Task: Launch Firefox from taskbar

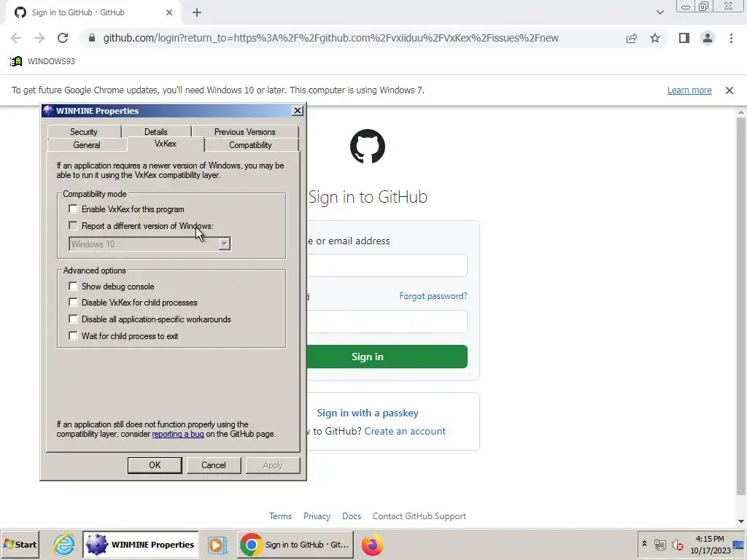Action: click(x=372, y=545)
